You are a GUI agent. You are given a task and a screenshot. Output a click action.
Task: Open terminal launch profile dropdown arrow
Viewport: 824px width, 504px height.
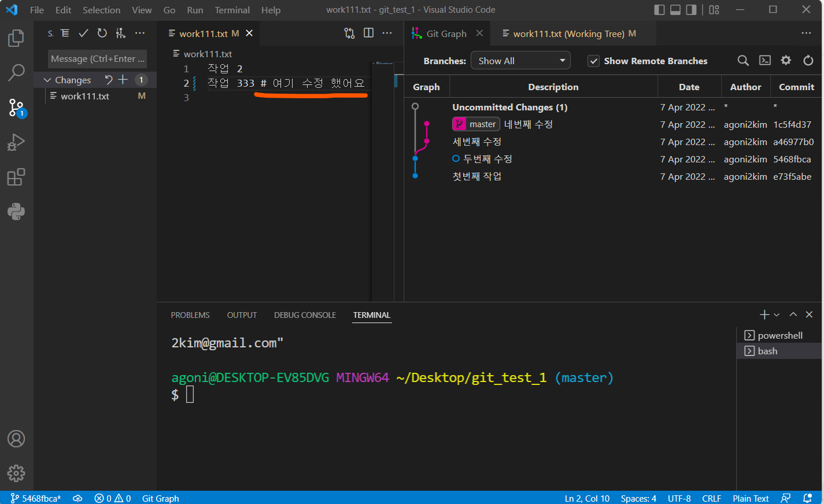tap(777, 314)
